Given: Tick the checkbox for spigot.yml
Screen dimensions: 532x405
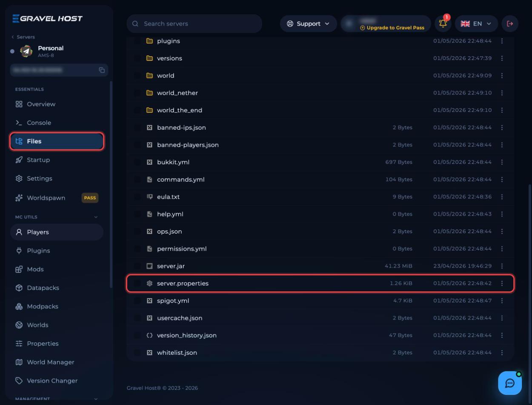Looking at the screenshot, I should (x=137, y=301).
